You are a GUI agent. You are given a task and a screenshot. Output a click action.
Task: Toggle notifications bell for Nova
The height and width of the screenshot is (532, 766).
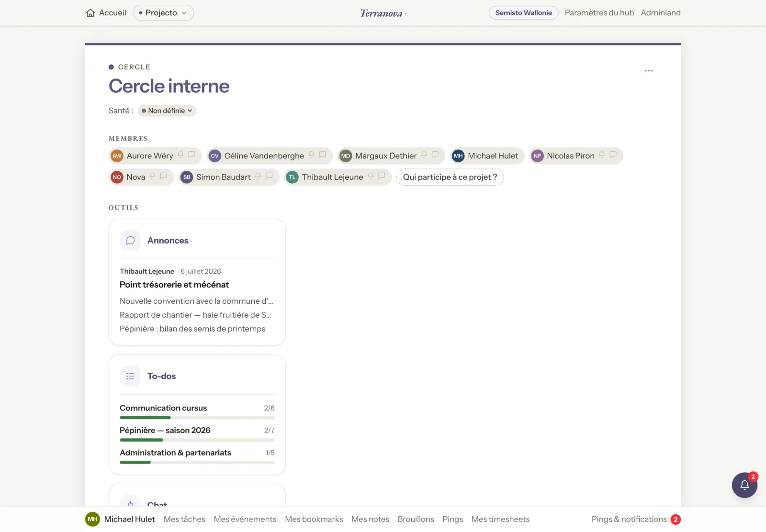click(152, 176)
